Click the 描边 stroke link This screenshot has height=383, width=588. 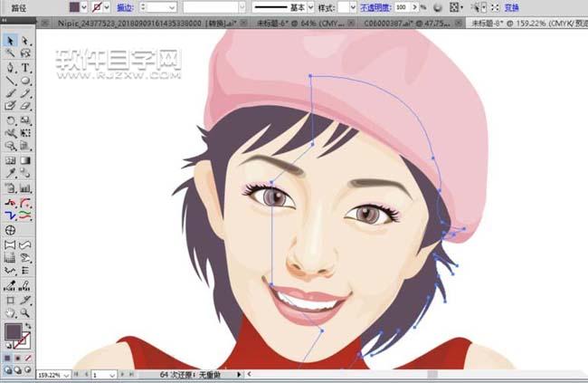point(125,6)
